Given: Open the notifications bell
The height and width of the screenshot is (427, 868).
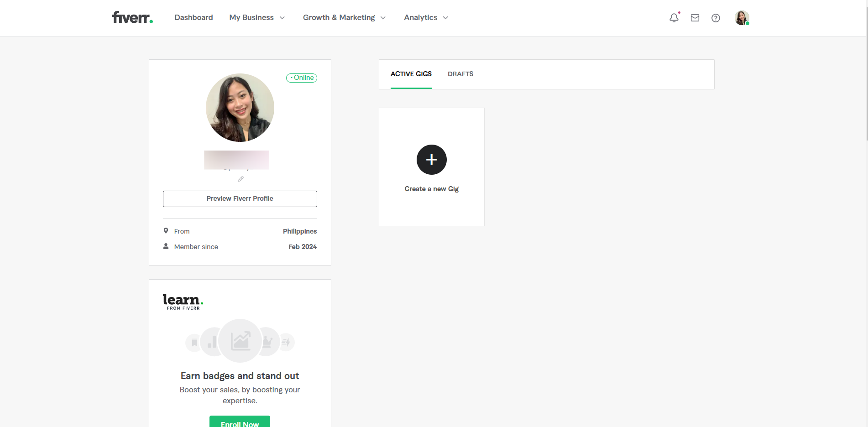Looking at the screenshot, I should [x=674, y=18].
